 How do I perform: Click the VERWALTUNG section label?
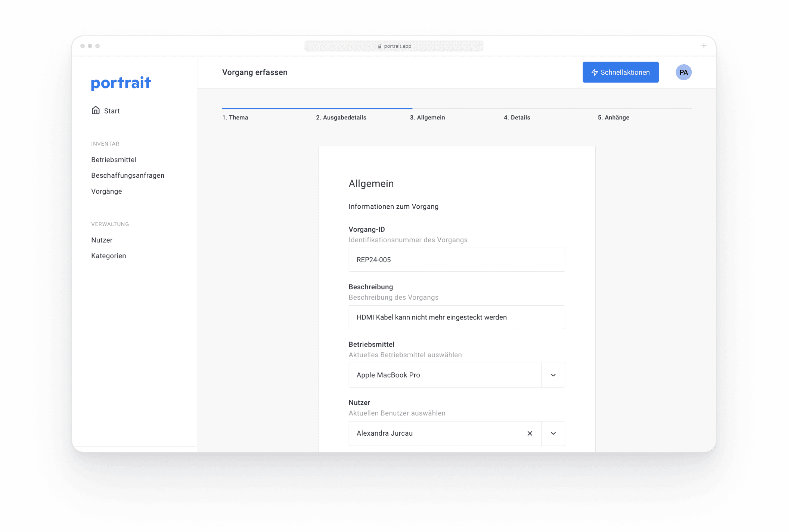coord(110,224)
